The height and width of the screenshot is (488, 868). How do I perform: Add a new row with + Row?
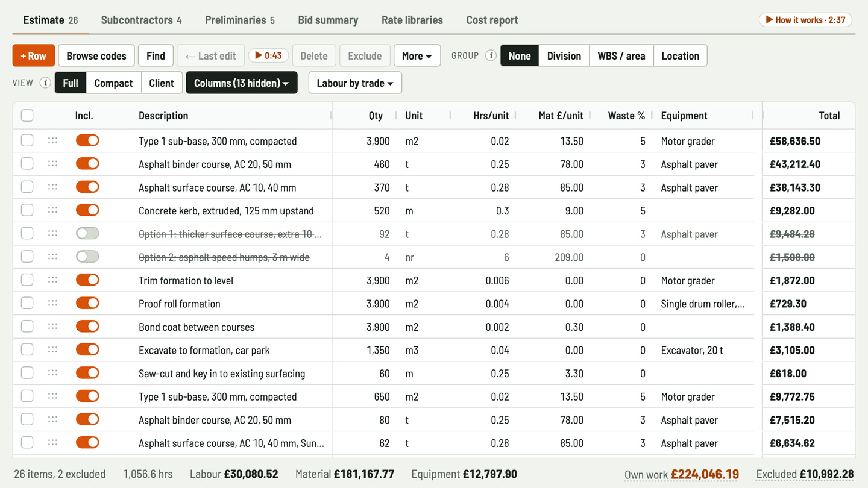point(34,55)
